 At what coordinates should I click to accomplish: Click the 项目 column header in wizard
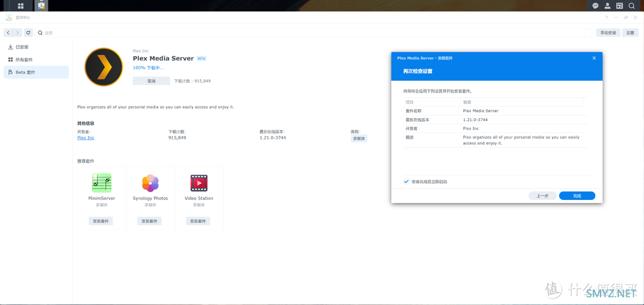pyautogui.click(x=432, y=102)
